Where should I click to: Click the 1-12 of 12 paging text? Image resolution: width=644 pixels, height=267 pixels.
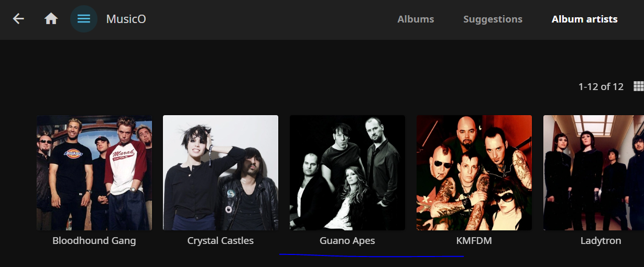pyautogui.click(x=601, y=87)
